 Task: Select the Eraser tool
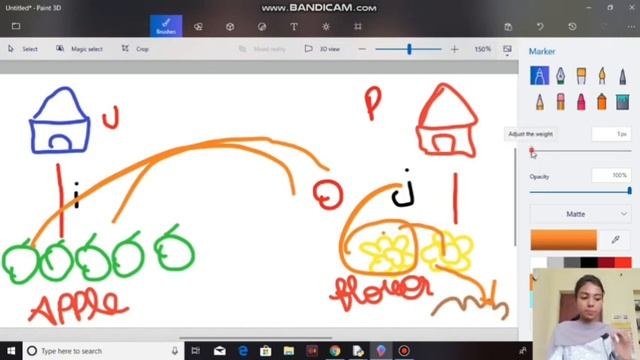[560, 102]
